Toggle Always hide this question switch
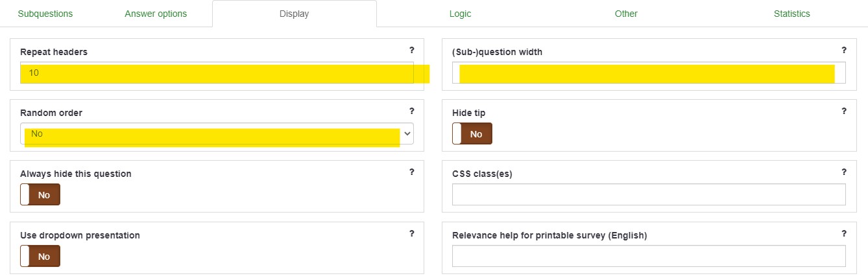This screenshot has width=868, height=278. pos(40,194)
